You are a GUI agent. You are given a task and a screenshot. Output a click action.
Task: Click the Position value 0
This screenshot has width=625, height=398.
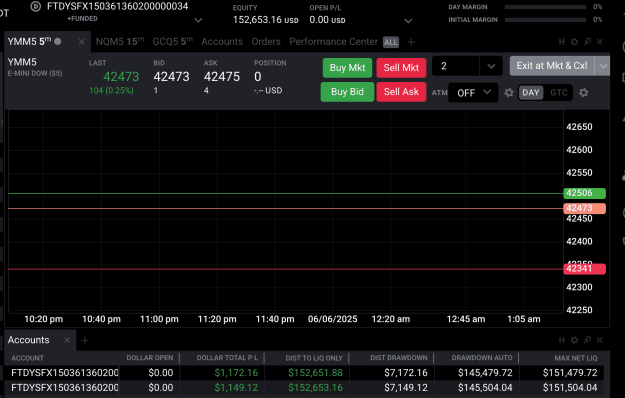click(x=258, y=76)
